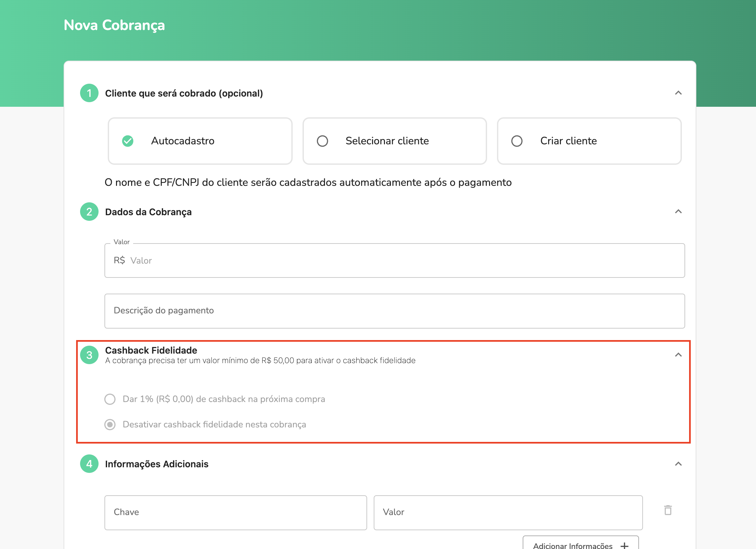
Task: Choose the Autocadastro option card
Action: [x=200, y=141]
